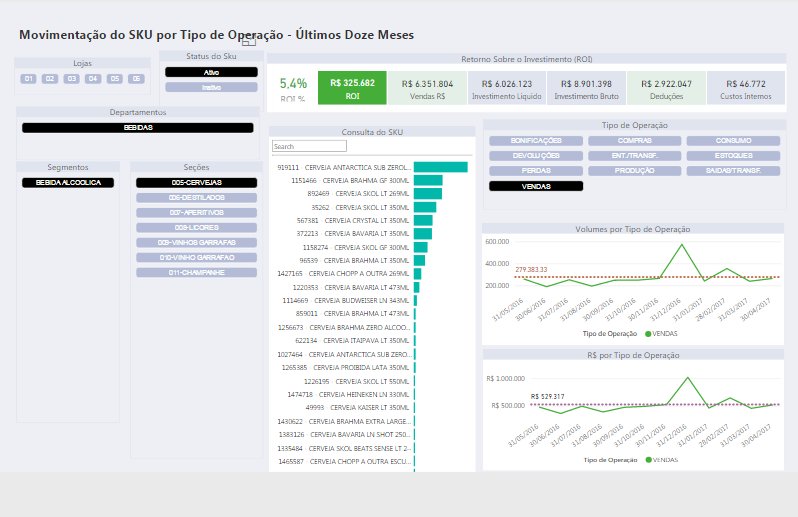Toggle the VENDAS operation type

pos(536,186)
